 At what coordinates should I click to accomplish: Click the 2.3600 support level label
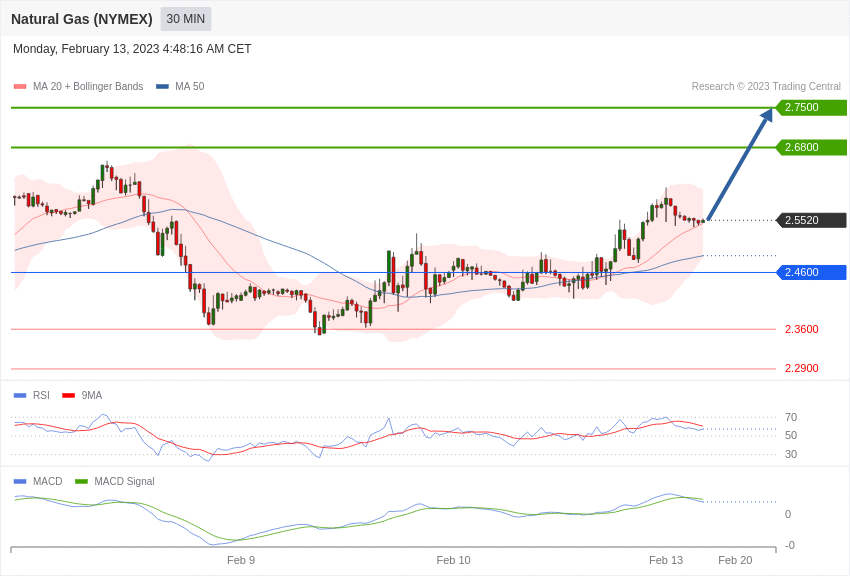[802, 329]
